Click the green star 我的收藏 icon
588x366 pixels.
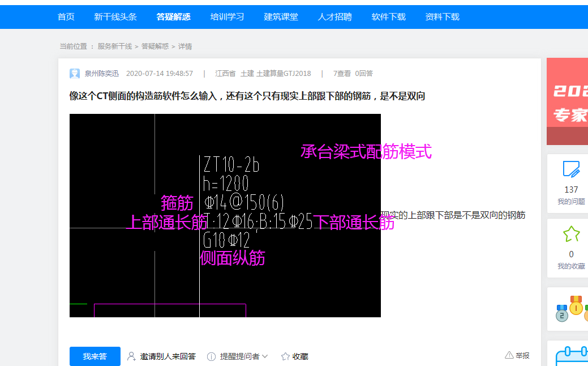pos(572,233)
